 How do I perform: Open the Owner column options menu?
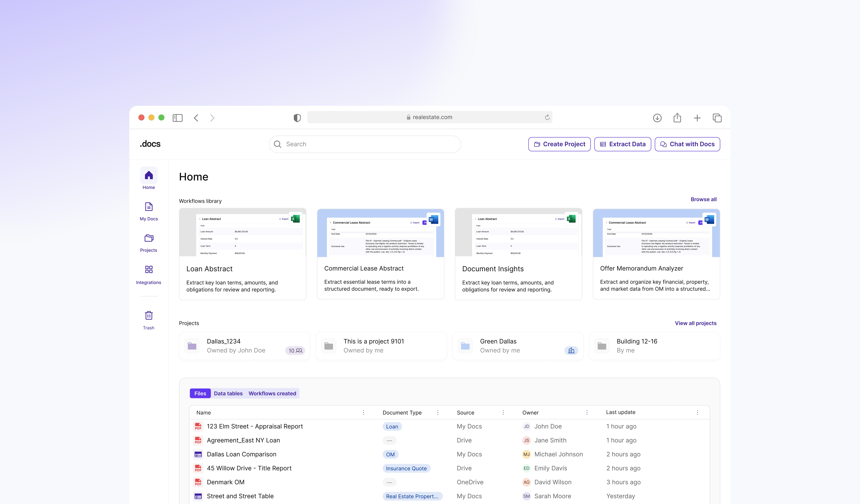(587, 413)
